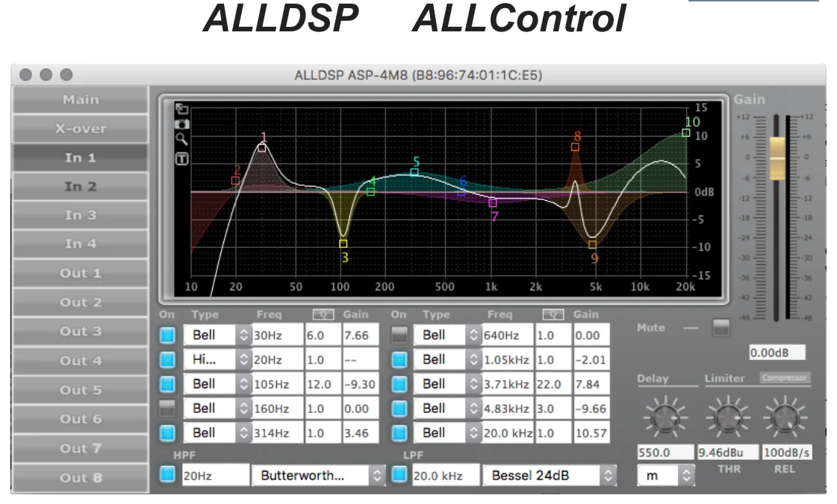Toggle On for the 20Hz Hi... filter band
Viewport: 837px width, 504px height.
pos(167,360)
